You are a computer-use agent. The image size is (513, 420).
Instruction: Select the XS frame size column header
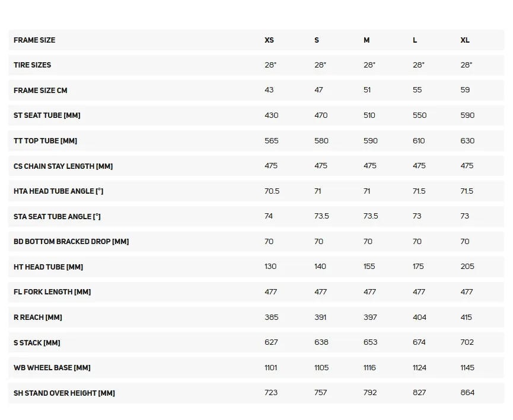tap(269, 40)
